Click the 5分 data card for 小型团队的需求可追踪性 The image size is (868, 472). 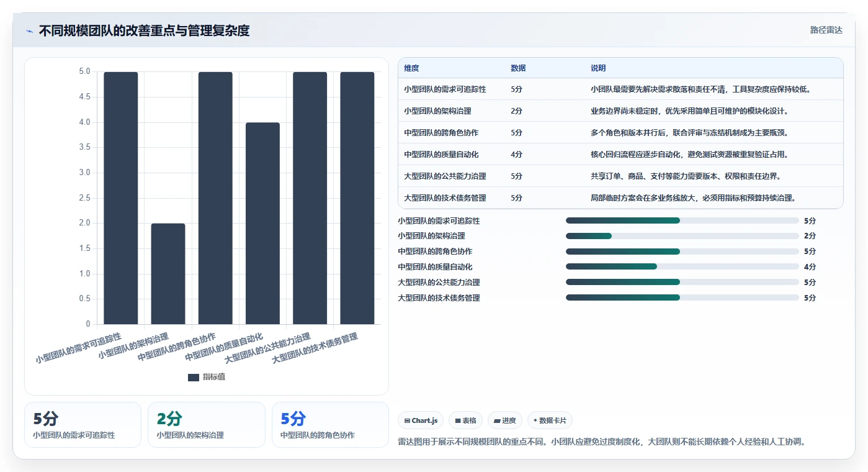pyautogui.click(x=83, y=425)
